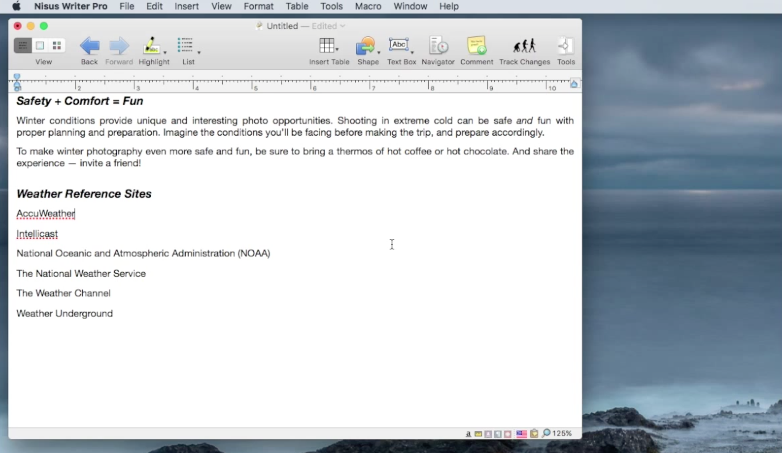
Task: Open the language flag popup
Action: coord(521,434)
